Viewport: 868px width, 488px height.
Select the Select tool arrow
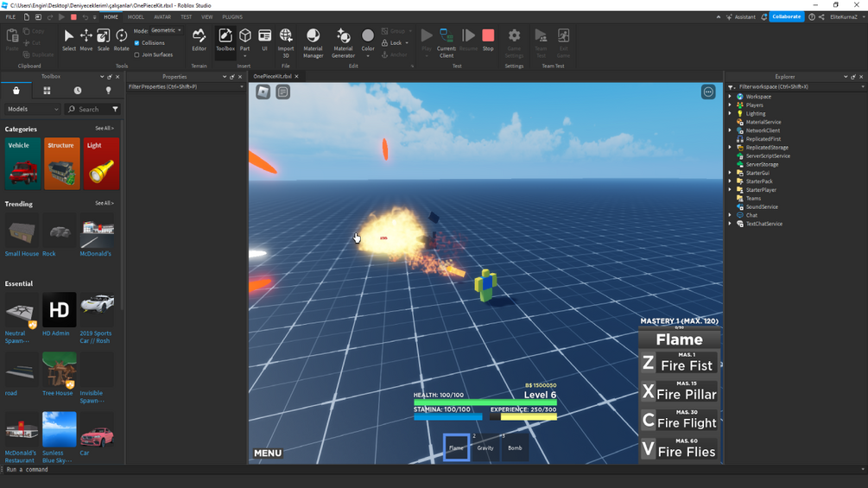pyautogui.click(x=68, y=40)
